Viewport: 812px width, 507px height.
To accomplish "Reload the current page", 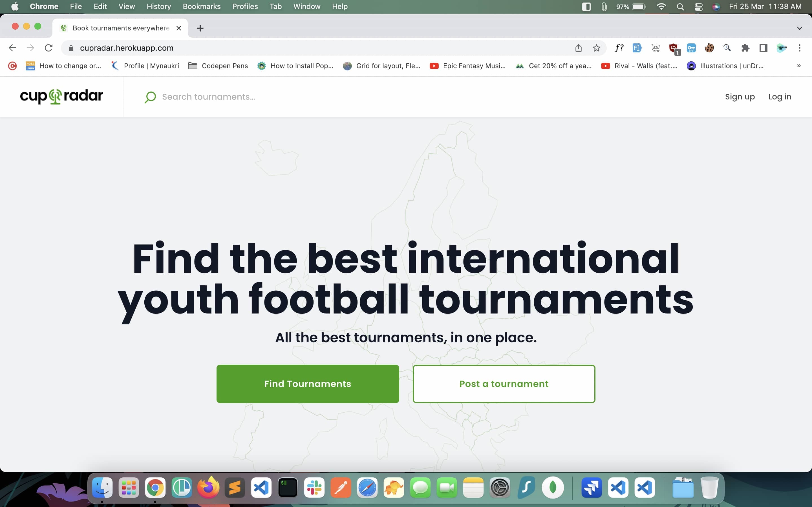I will (x=49, y=48).
